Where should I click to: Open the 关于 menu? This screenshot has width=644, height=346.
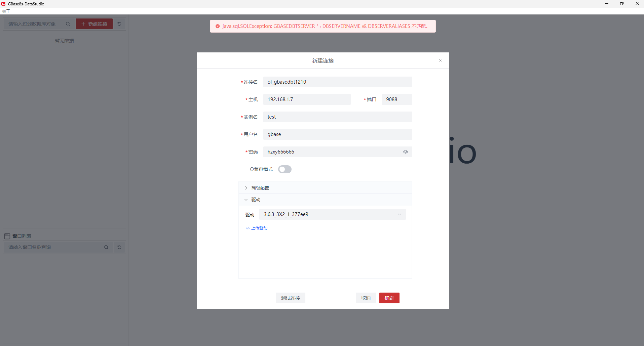point(6,11)
